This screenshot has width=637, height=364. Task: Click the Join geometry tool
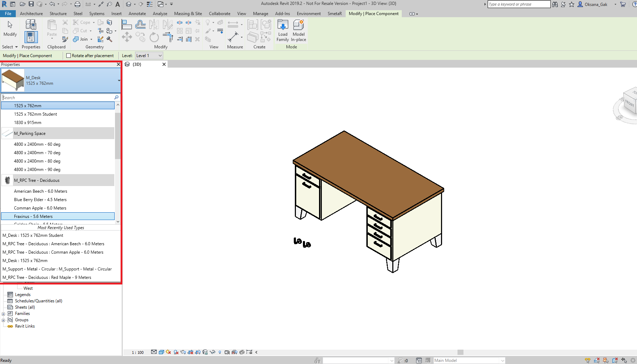point(81,39)
